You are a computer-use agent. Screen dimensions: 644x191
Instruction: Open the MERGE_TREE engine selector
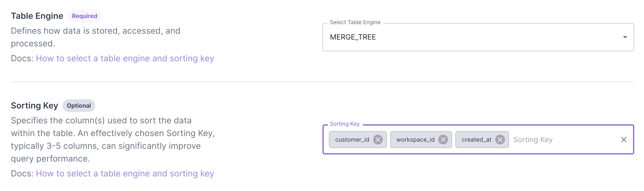pyautogui.click(x=477, y=37)
